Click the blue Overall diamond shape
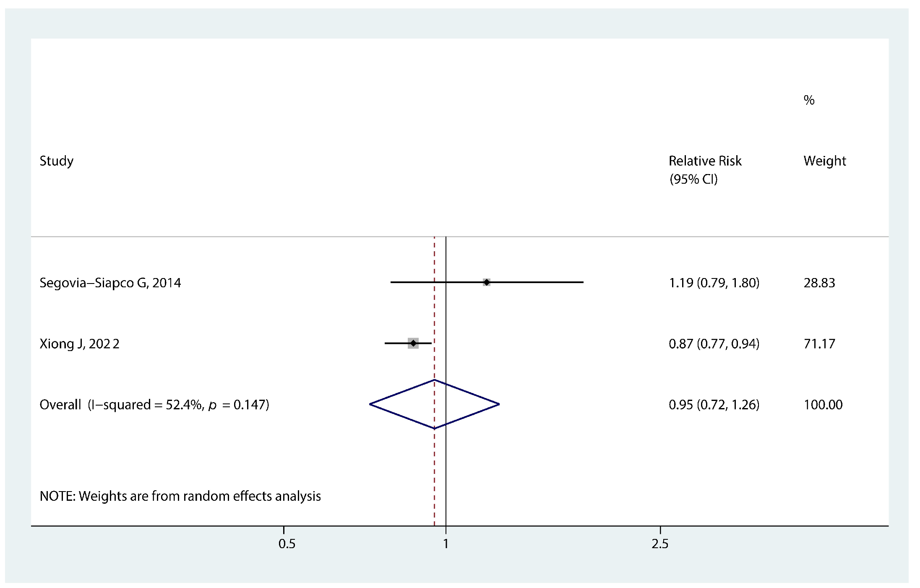 pos(434,404)
